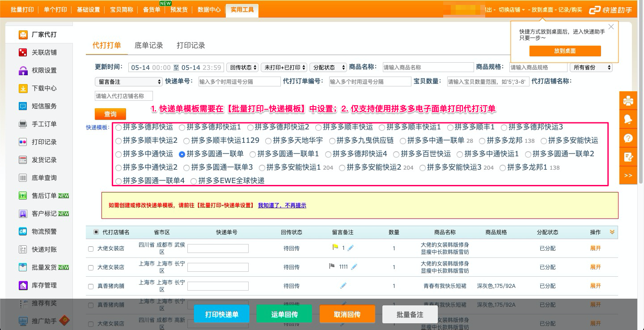This screenshot has width=644, height=330.
Task: Open 回传状态 dropdown filter
Action: [x=242, y=67]
